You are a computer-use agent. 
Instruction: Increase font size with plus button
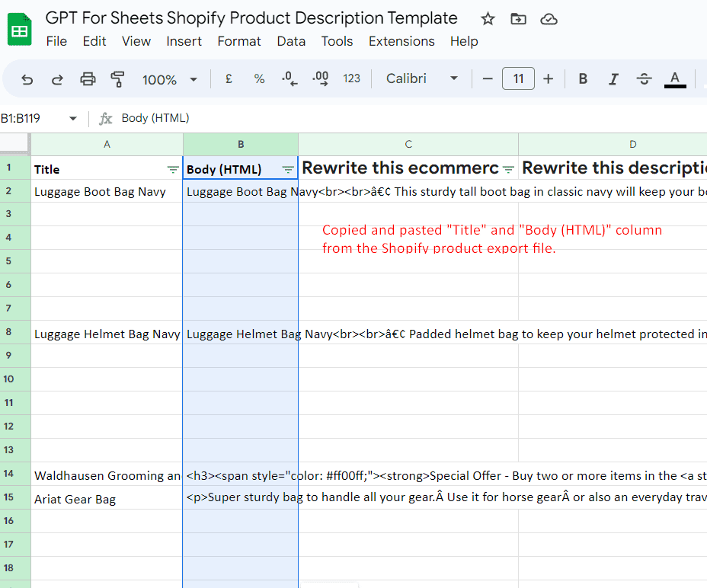(549, 79)
